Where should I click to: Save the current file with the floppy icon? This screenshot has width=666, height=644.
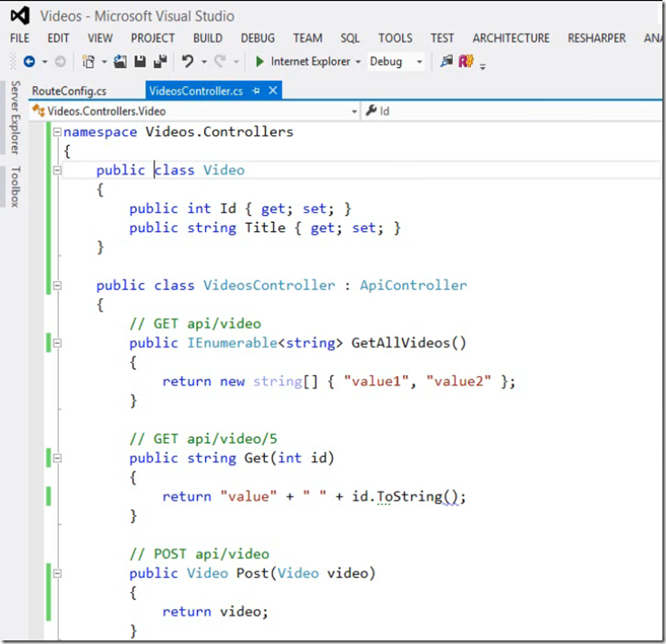pyautogui.click(x=140, y=62)
